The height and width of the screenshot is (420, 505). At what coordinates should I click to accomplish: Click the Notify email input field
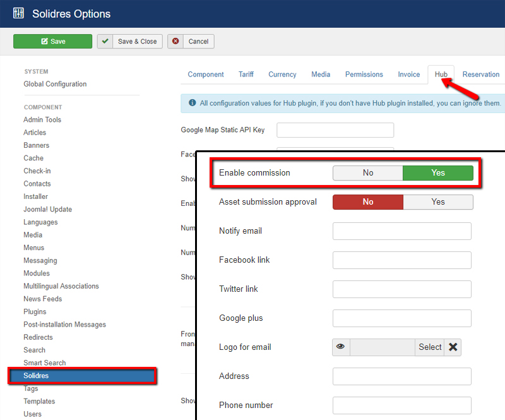click(401, 231)
